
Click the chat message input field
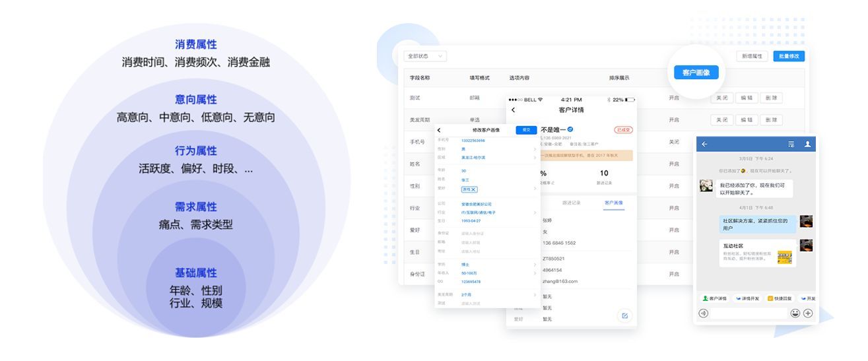click(749, 313)
